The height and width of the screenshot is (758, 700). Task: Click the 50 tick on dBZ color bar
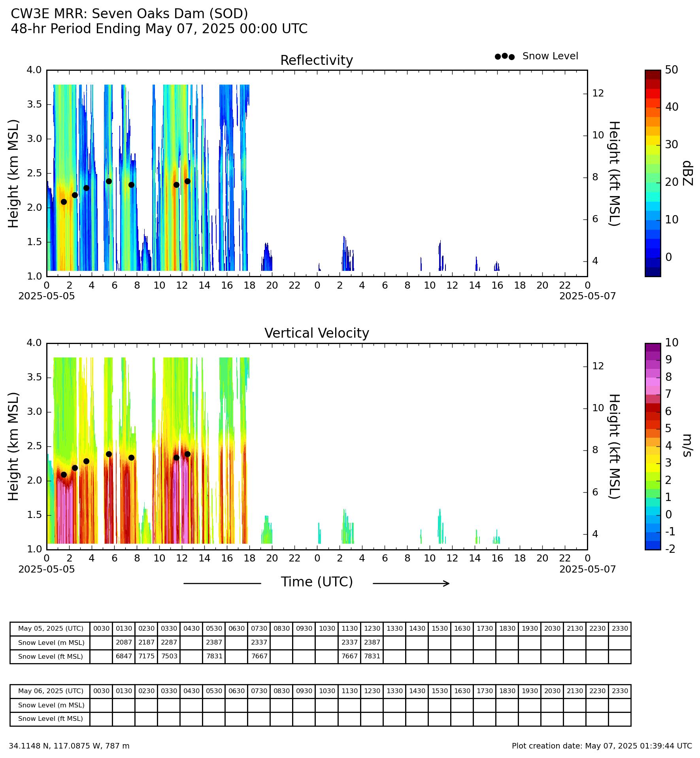tap(671, 70)
